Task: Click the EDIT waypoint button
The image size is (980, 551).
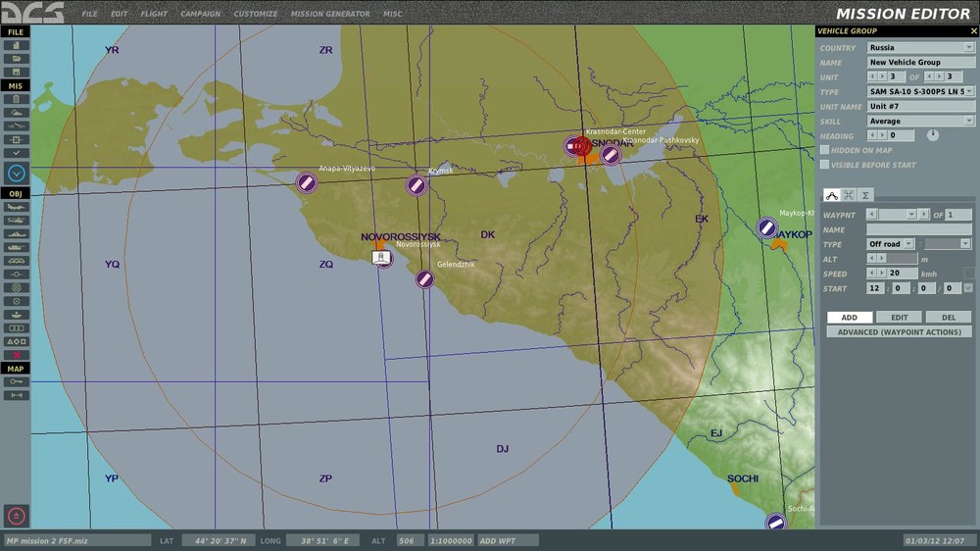Action: tap(899, 317)
